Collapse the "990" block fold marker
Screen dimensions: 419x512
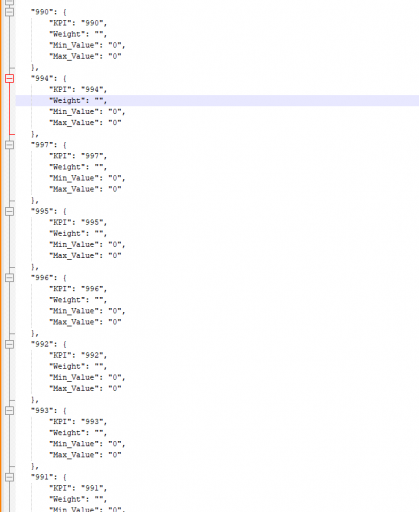coord(10,12)
